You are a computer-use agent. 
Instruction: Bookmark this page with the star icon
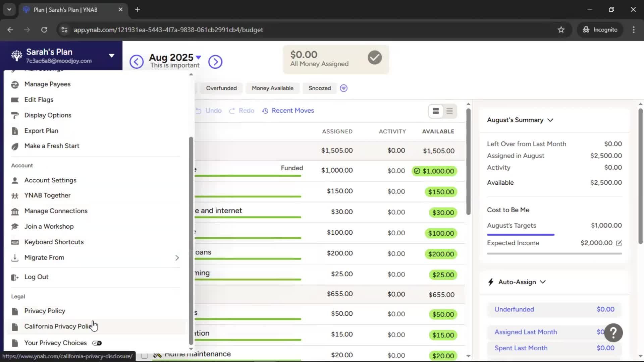pyautogui.click(x=561, y=30)
